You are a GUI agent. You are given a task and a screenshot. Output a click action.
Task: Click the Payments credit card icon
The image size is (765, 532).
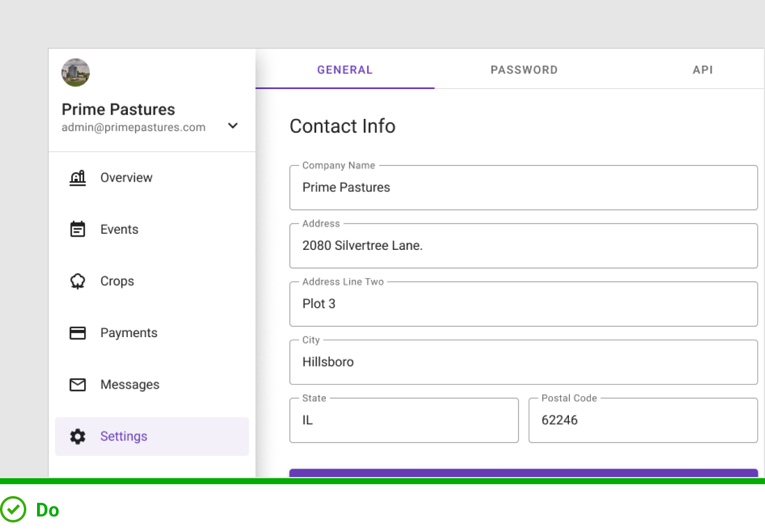(x=78, y=333)
